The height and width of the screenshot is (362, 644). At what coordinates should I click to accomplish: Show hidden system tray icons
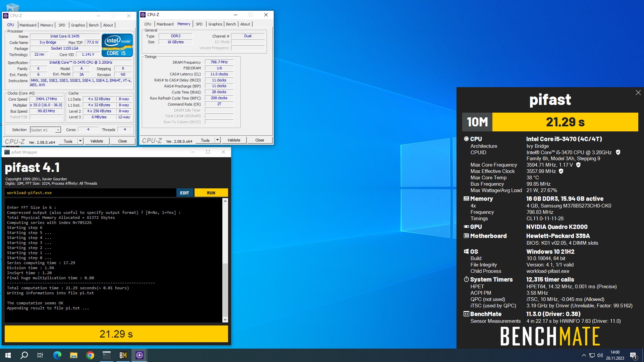click(x=584, y=355)
